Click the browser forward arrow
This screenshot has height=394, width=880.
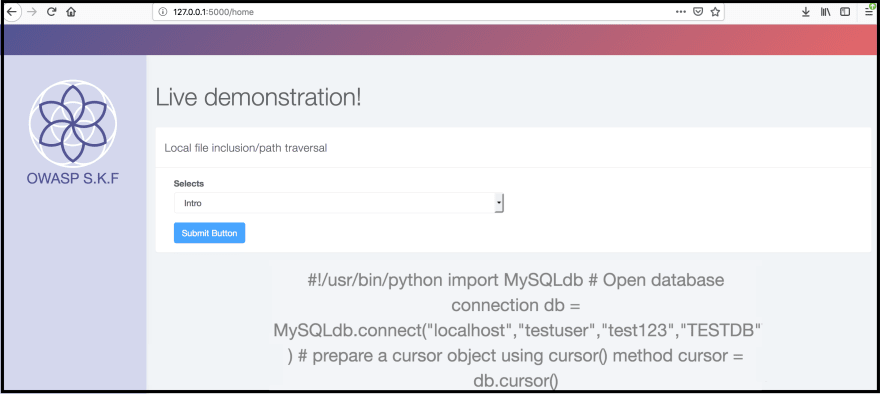coord(31,11)
